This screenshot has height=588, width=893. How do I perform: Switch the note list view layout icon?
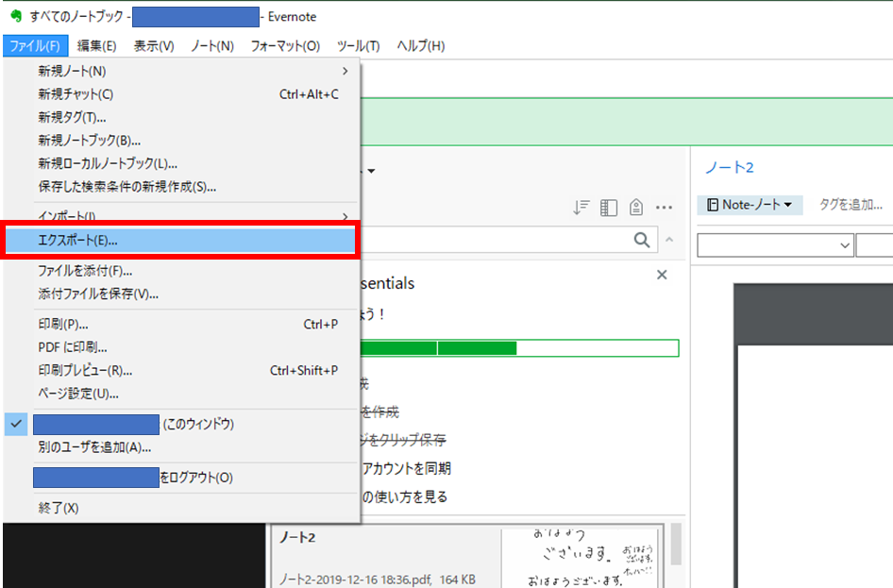(x=608, y=208)
